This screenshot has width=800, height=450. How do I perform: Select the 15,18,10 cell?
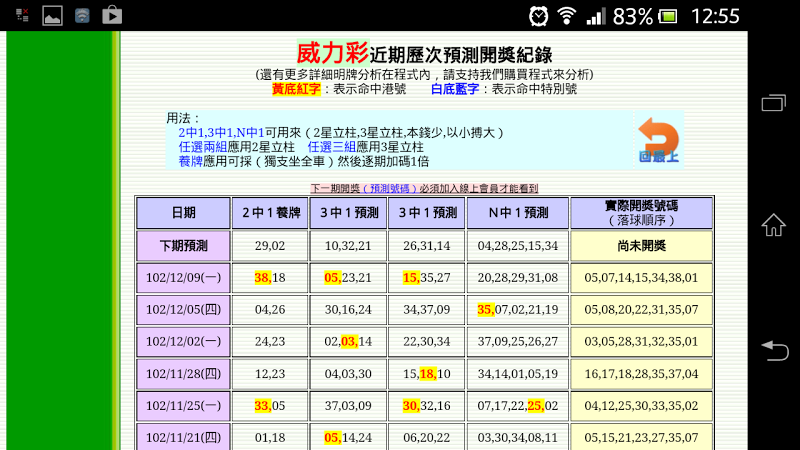(x=427, y=373)
